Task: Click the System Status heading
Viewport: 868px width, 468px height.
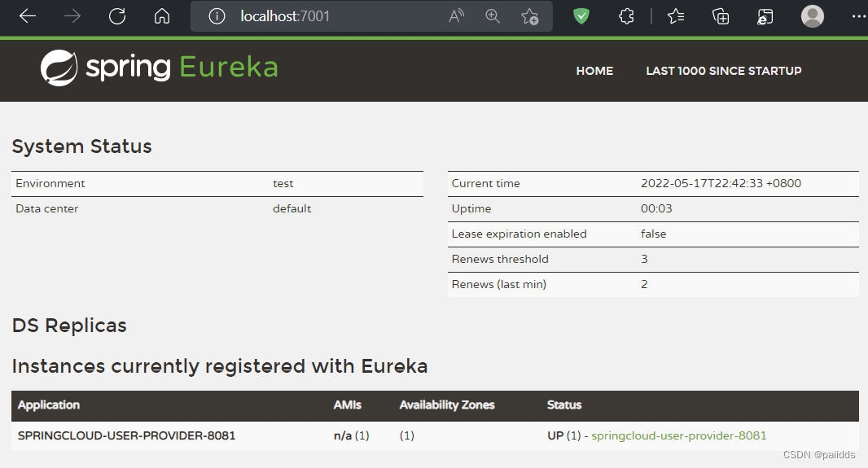Action: (x=82, y=146)
